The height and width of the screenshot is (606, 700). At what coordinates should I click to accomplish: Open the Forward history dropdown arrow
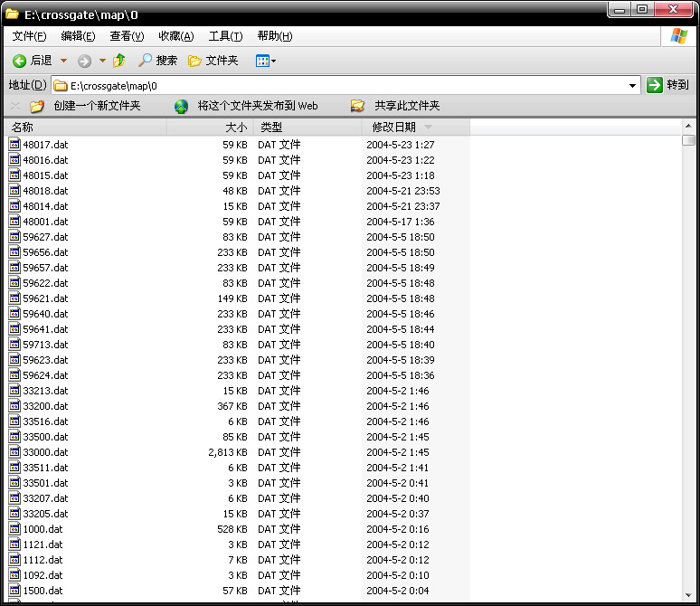[102, 61]
